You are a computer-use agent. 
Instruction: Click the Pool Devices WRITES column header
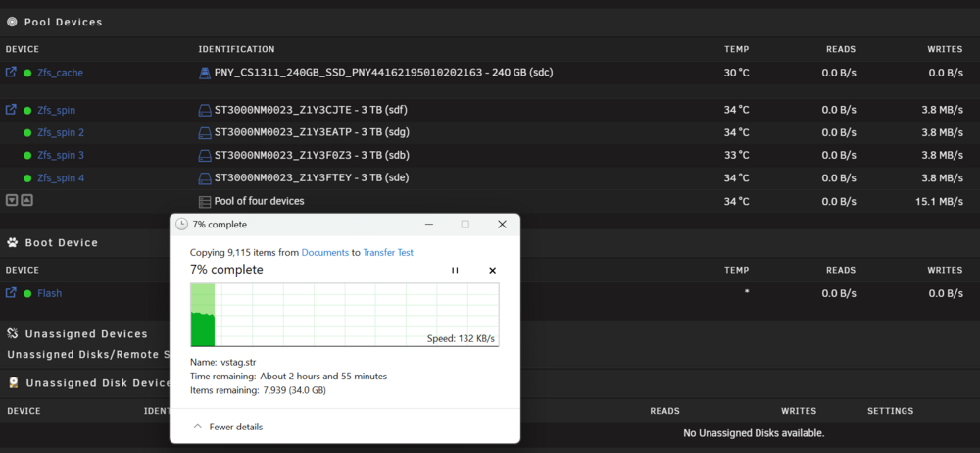tap(945, 49)
